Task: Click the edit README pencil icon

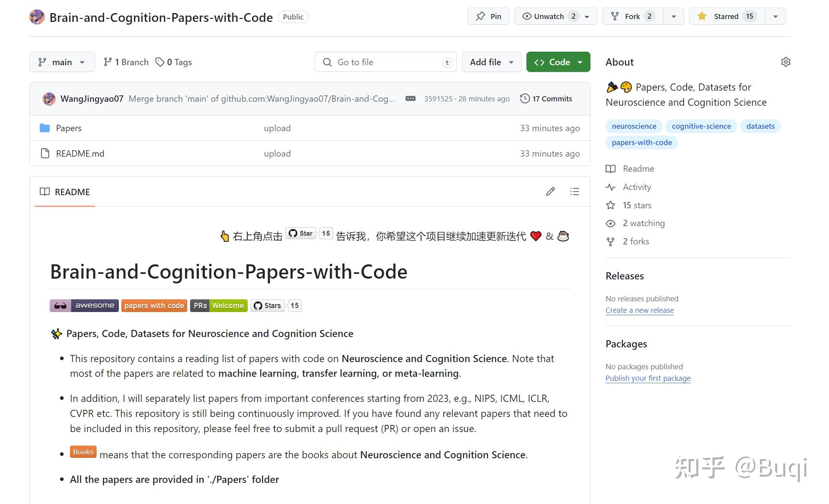Action: [x=550, y=192]
